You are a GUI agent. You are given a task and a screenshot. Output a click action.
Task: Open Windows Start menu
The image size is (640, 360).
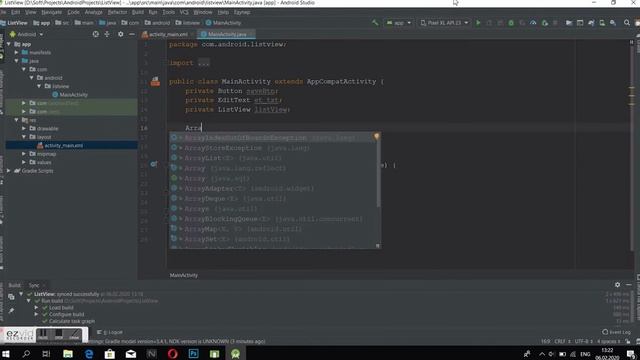click(6, 353)
